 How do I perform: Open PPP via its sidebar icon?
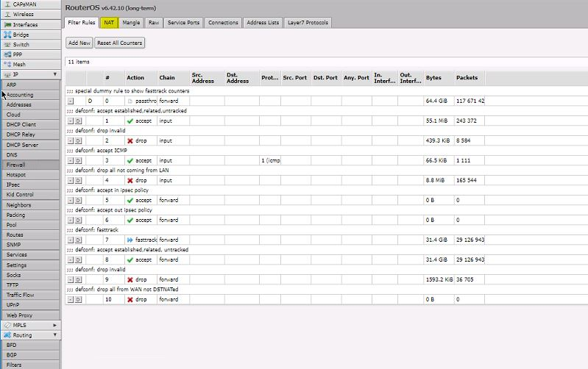(7, 54)
